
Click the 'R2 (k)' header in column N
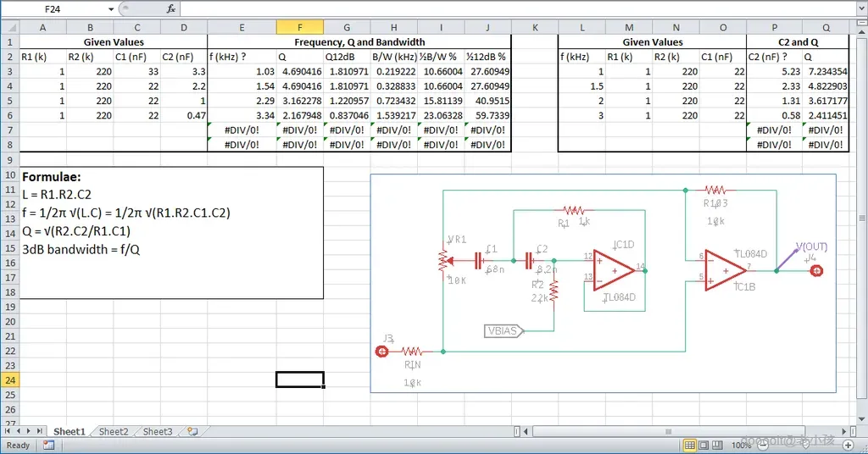point(676,57)
